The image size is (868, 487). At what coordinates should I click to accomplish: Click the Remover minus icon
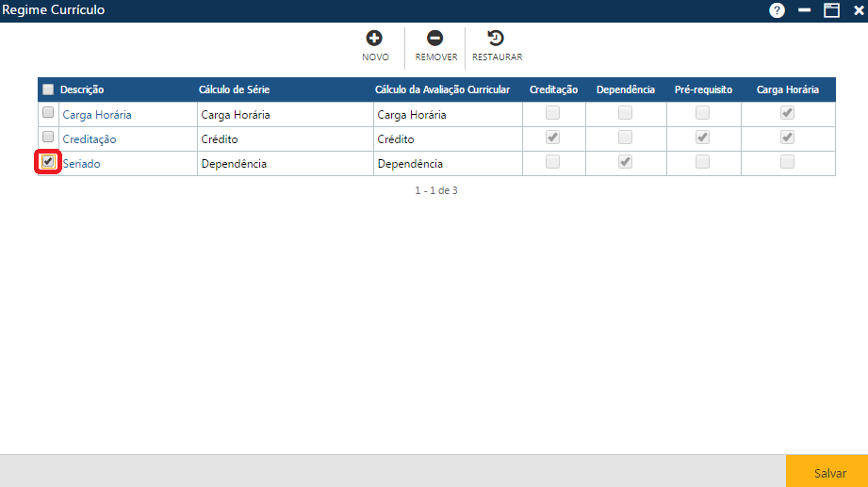[435, 39]
